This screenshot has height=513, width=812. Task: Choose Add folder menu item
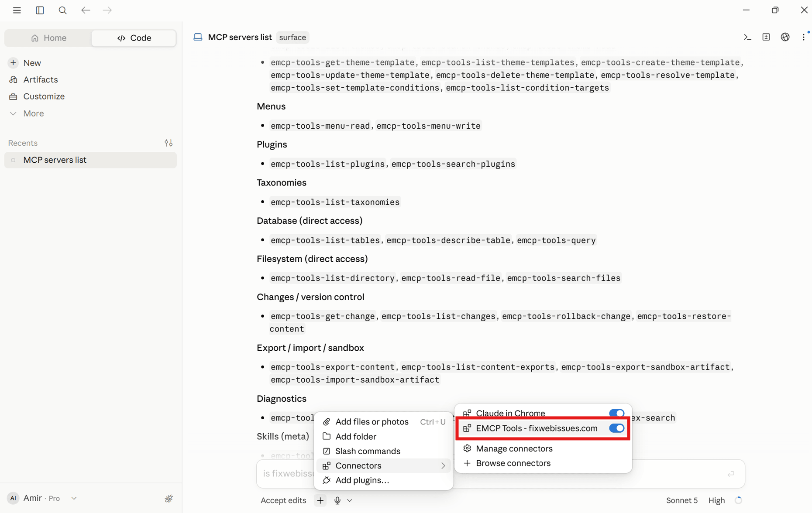pos(384,436)
